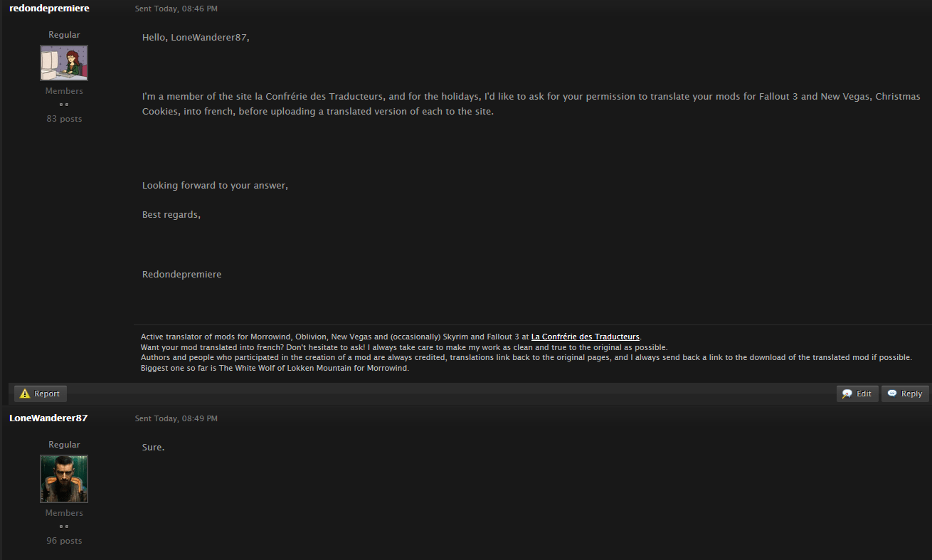Click the yellow warning triangle Report icon
This screenshot has width=932, height=560.
pos(25,393)
